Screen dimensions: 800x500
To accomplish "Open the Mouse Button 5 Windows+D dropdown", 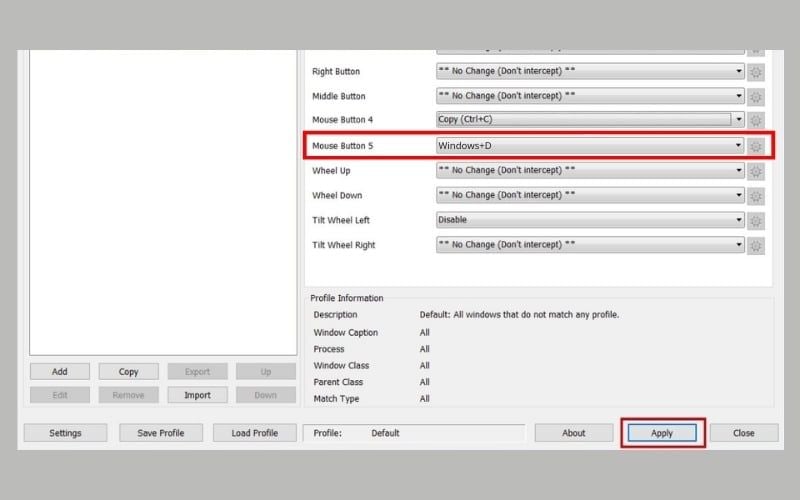I will coord(590,145).
